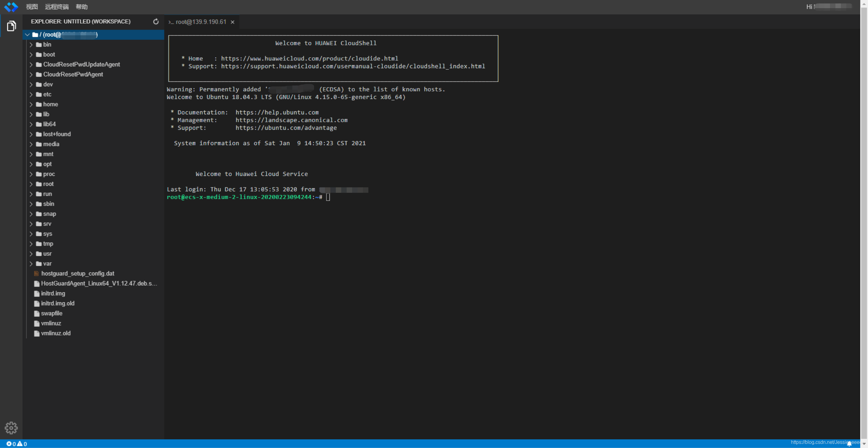Click the cloudide.html Home link in terminal

pos(309,59)
